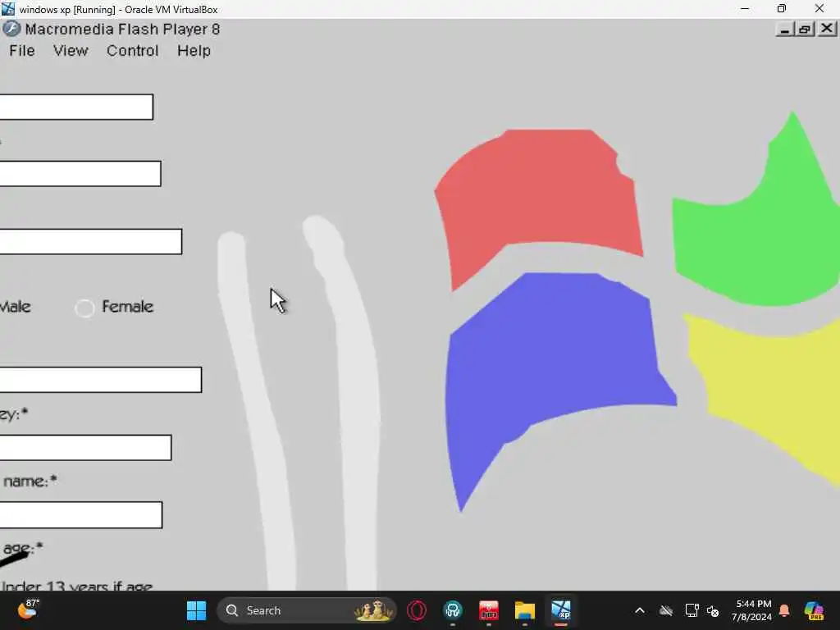Close the Flash Player inner window
Viewport: 840px width, 630px height.
[x=827, y=29]
